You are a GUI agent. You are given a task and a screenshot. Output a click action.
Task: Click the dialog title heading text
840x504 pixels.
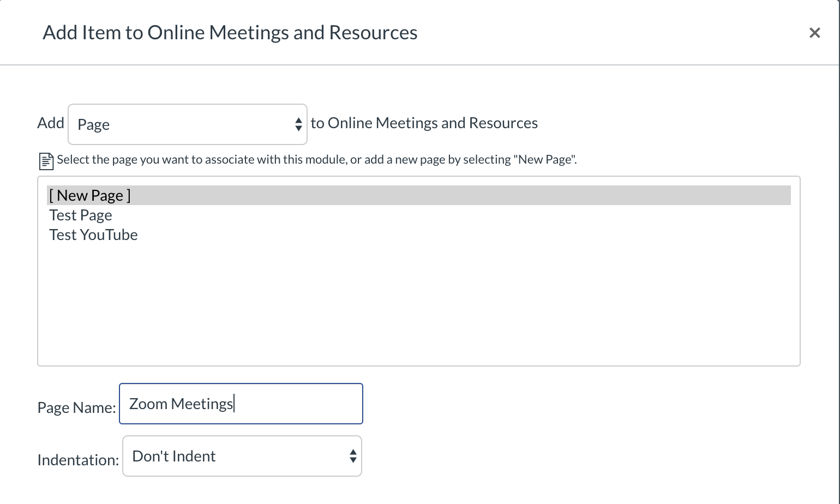230,33
